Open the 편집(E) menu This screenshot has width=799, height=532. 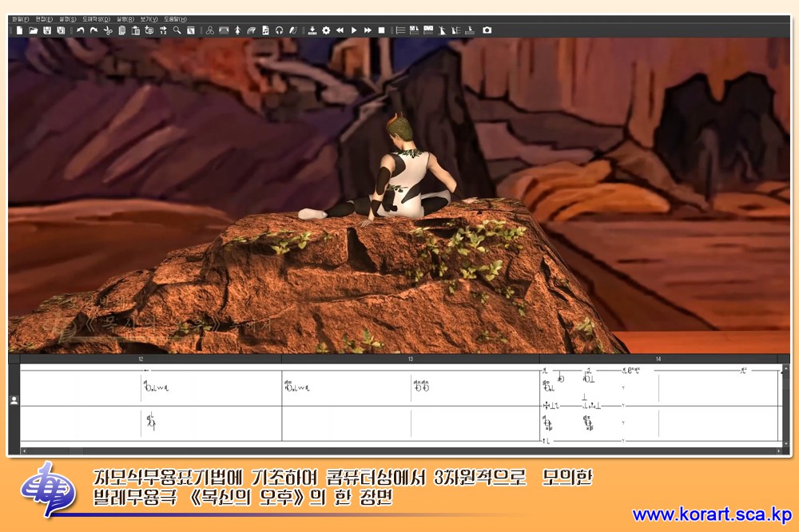44,19
